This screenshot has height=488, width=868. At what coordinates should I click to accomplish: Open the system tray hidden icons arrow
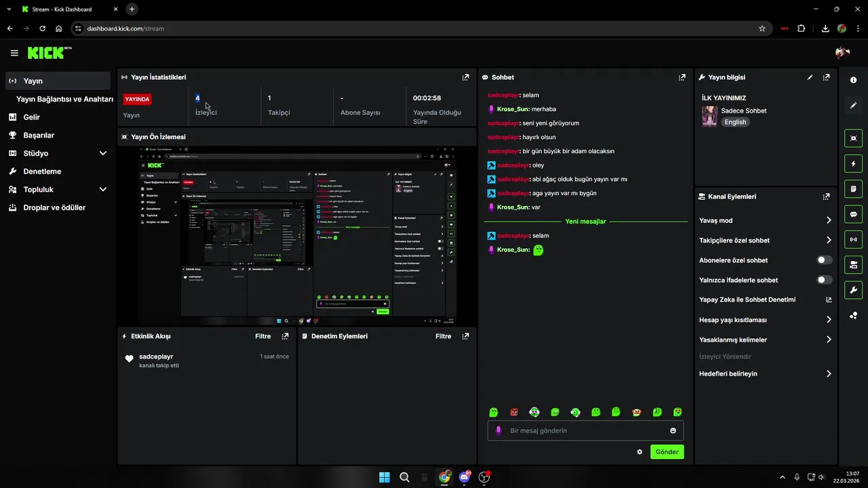[782, 477]
